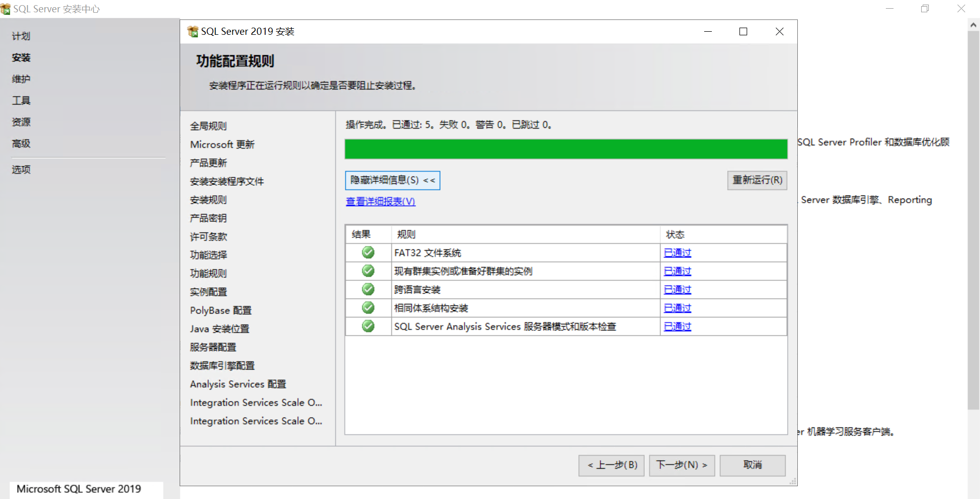Maximize the SQL Server 2019 安装 dialog
980x499 pixels.
(x=744, y=32)
